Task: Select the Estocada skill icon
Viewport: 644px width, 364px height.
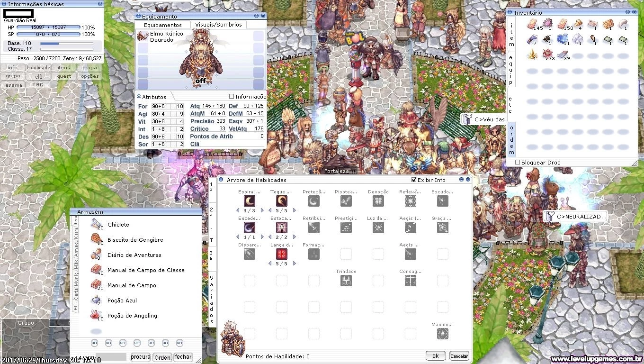Action: coord(282,227)
